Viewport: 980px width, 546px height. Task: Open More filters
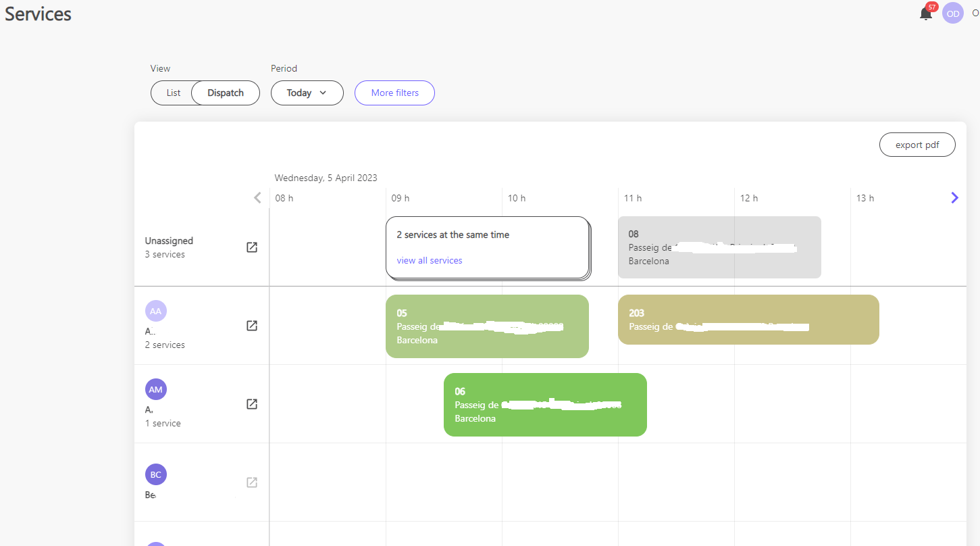click(x=394, y=93)
